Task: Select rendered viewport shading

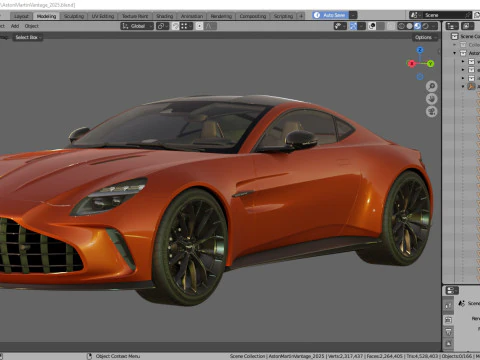Action: pyautogui.click(x=425, y=26)
